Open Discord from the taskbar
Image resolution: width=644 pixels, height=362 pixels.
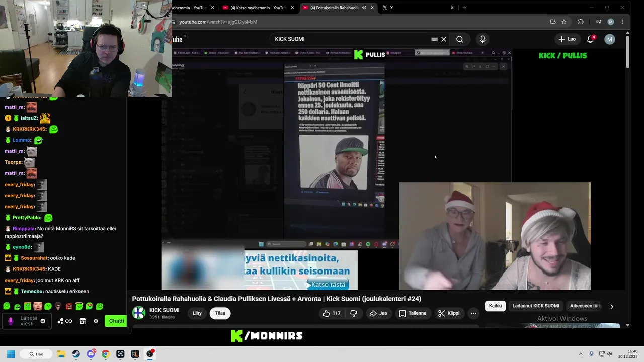point(91,354)
